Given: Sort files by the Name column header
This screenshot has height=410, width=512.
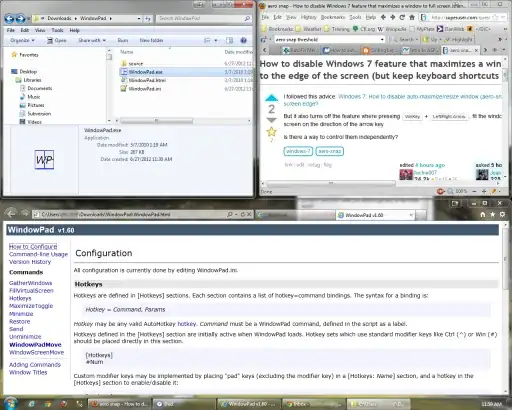Looking at the screenshot, I should [x=127, y=52].
